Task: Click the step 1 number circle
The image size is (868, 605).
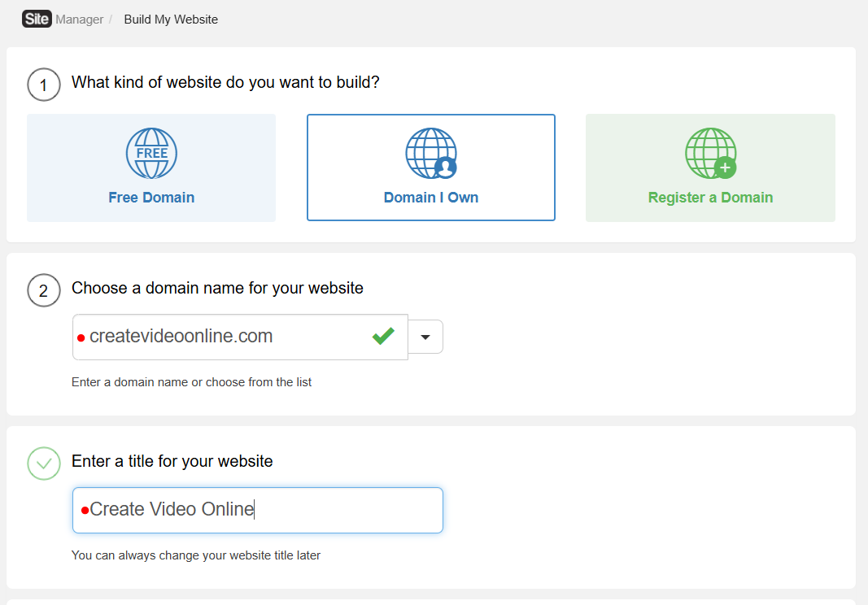Action: tap(44, 85)
